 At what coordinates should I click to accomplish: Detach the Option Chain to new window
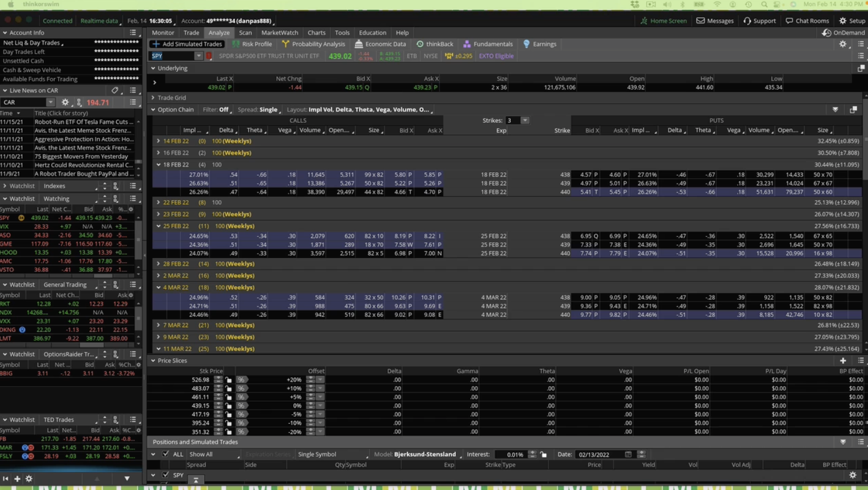click(853, 109)
